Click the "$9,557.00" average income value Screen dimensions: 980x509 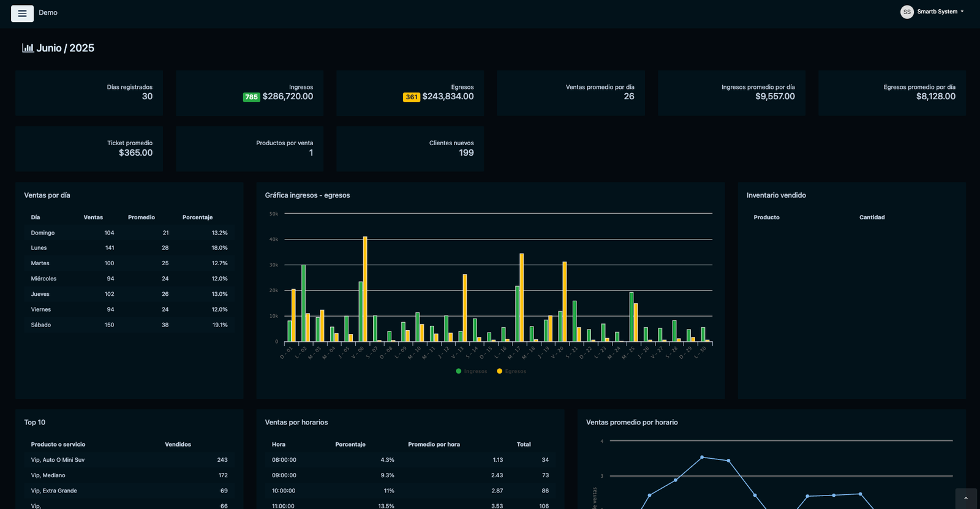[x=775, y=96]
